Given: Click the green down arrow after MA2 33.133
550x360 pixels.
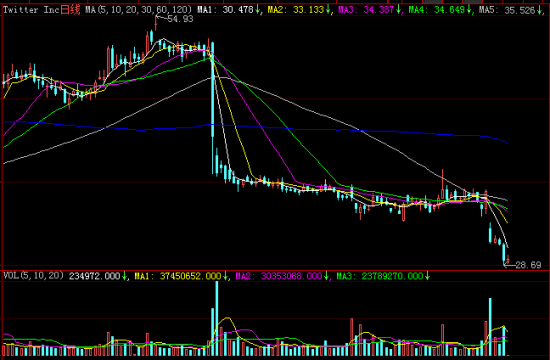Looking at the screenshot, I should point(328,10).
